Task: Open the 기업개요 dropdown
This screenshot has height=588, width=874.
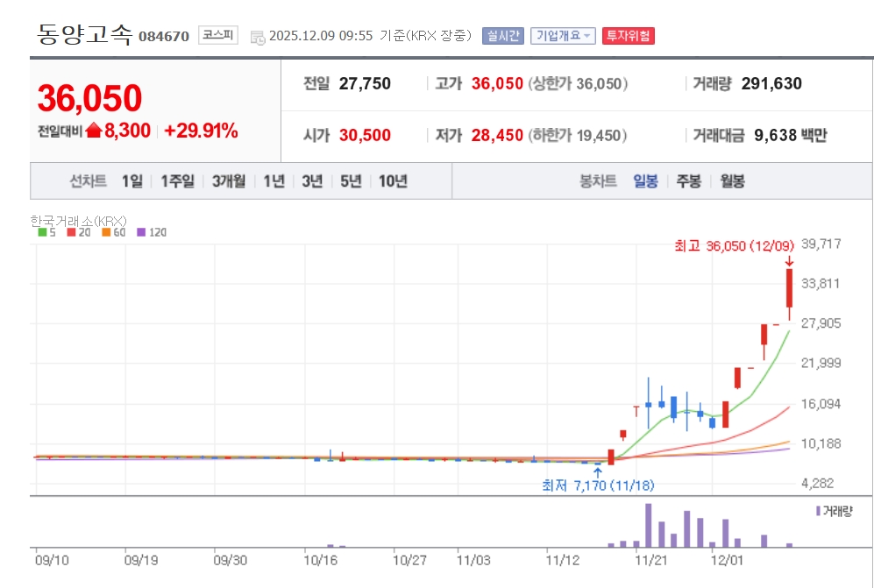Action: click(x=564, y=36)
